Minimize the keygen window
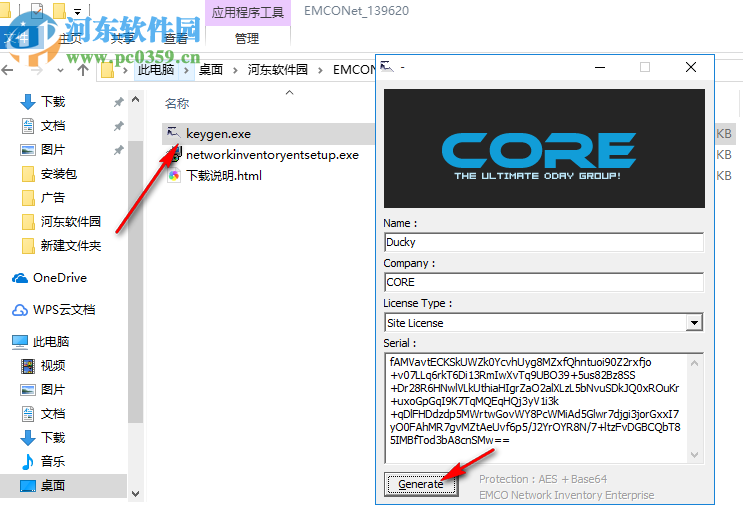The height and width of the screenshot is (505, 743). [x=600, y=67]
